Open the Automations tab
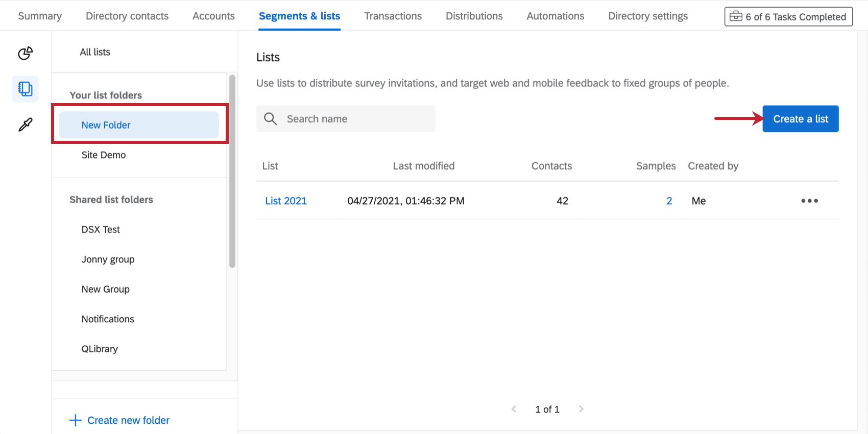The height and width of the screenshot is (434, 868). click(555, 16)
